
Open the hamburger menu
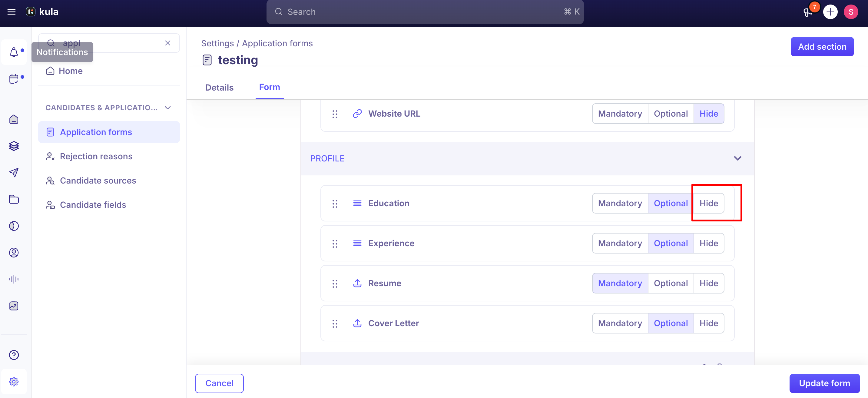click(12, 12)
